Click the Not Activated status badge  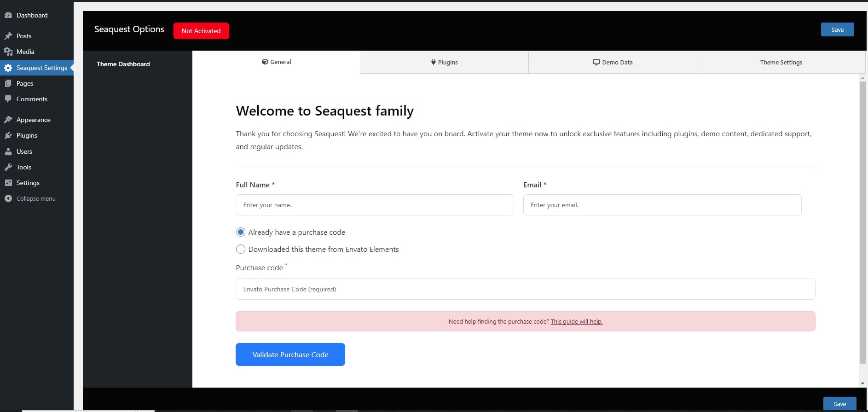click(201, 31)
